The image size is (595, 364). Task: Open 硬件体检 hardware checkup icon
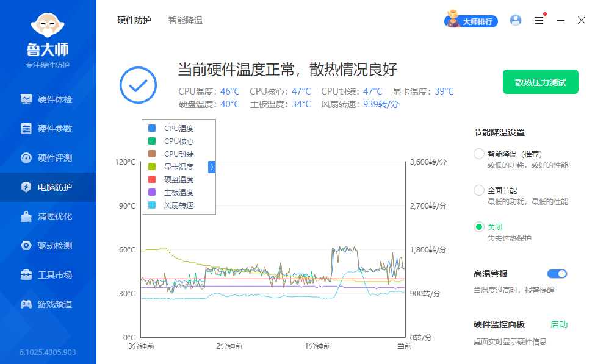point(26,99)
